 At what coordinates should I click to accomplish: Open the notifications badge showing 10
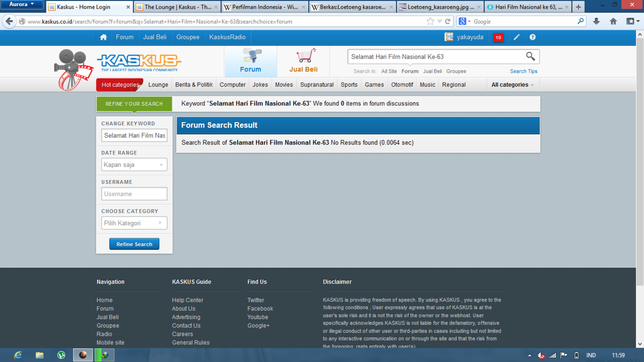click(498, 37)
